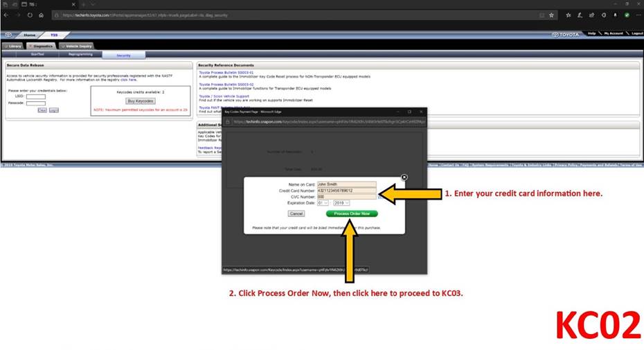Click the lock icon in the main address bar

(x=57, y=15)
